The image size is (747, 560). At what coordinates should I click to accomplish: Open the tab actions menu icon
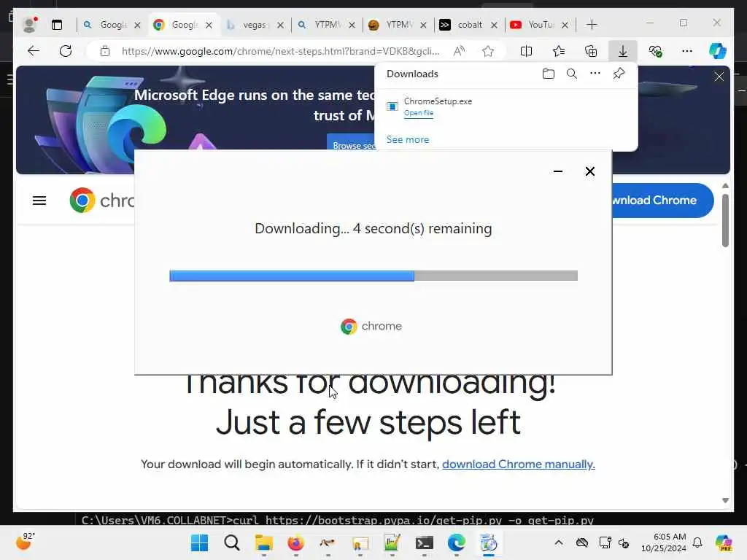57,25
